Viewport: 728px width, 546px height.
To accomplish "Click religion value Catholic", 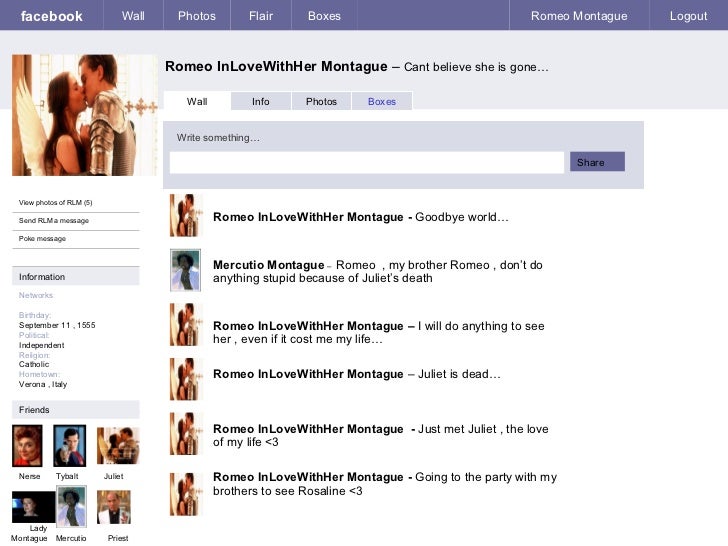I will pos(34,364).
